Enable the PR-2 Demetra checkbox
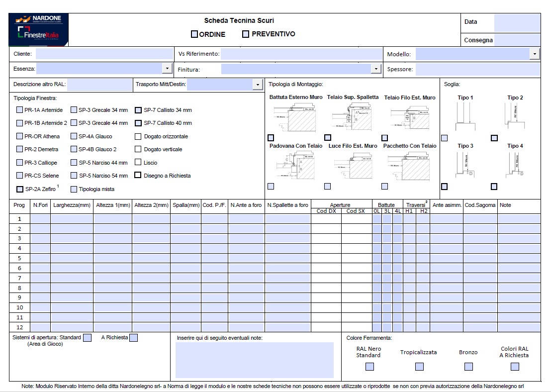This screenshot has height=392, width=551. click(x=20, y=149)
